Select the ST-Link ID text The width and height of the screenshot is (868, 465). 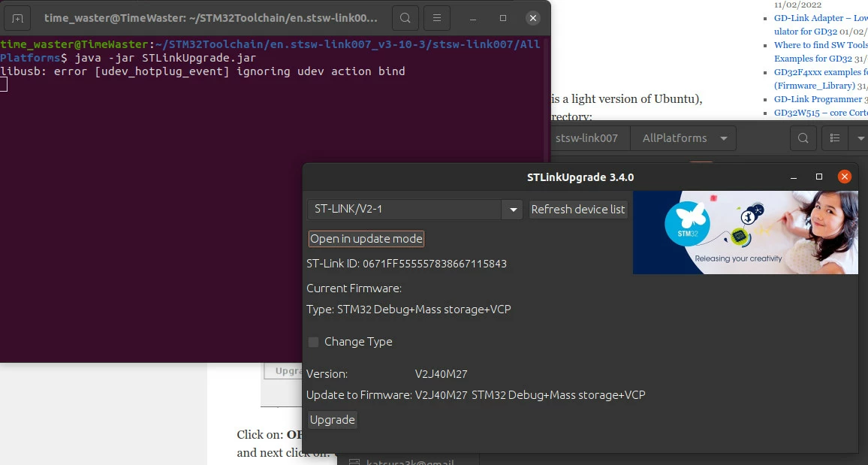406,264
